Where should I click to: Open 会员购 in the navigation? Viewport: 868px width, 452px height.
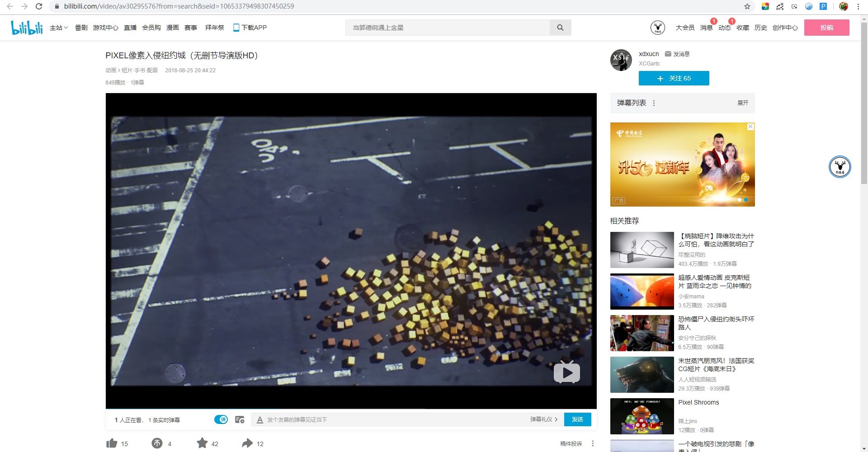click(151, 28)
